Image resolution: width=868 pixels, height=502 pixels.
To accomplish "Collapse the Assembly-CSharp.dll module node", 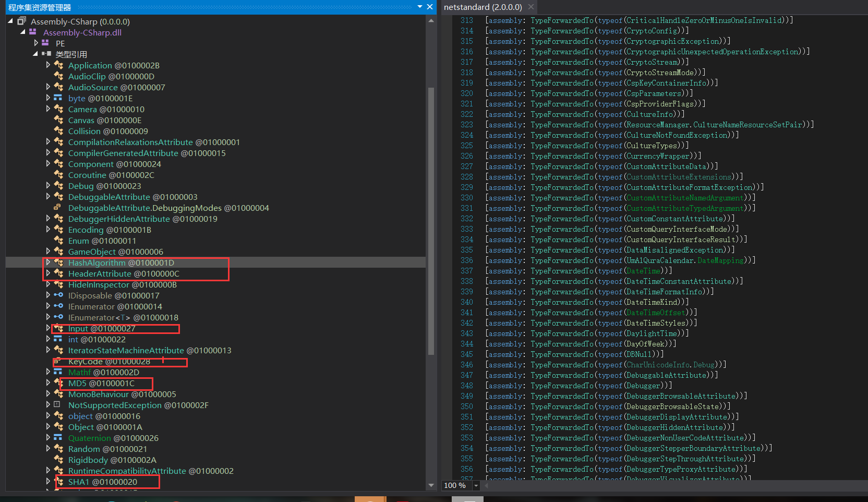I will pos(23,32).
